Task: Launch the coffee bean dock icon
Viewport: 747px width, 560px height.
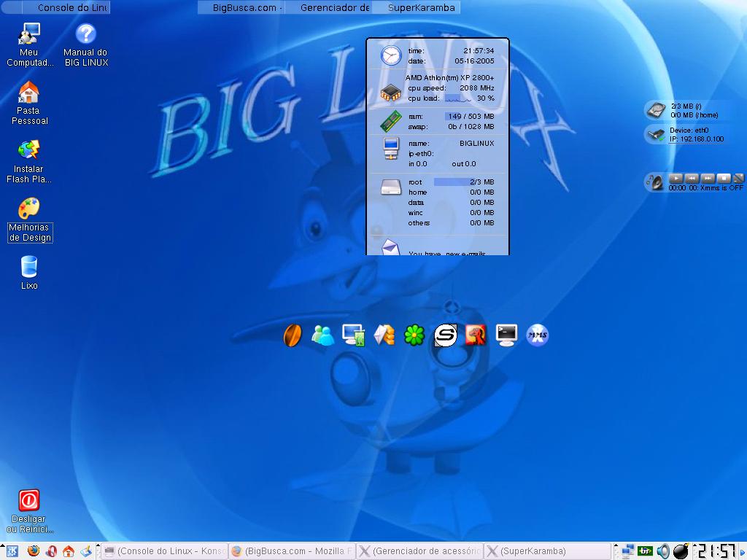Action: [293, 335]
